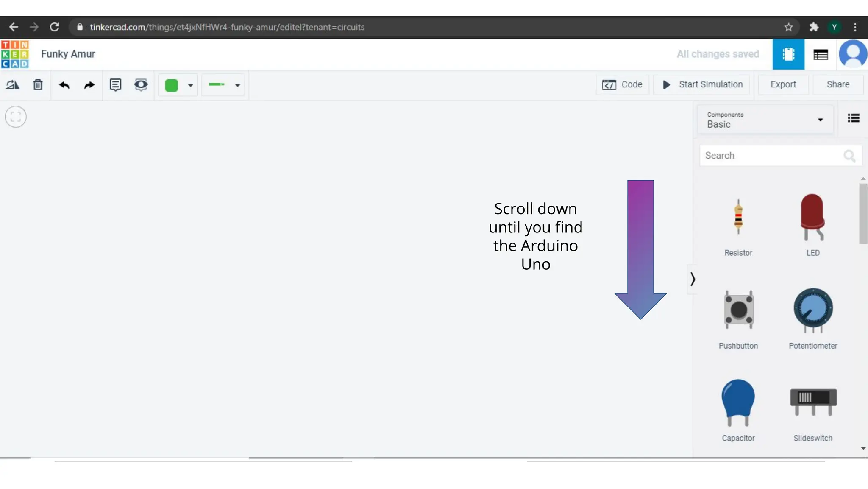Viewport: 868px width, 489px height.
Task: Open the Code editor
Action: pyautogui.click(x=622, y=84)
